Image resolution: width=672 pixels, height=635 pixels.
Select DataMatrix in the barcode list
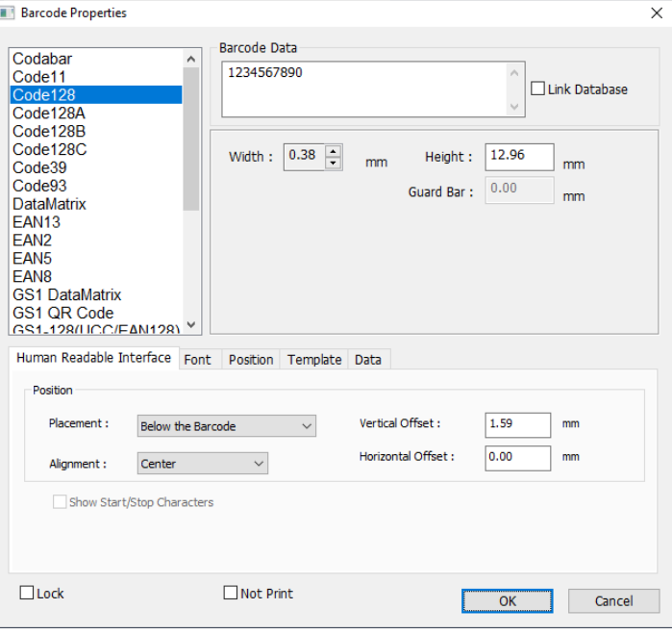[50, 204]
